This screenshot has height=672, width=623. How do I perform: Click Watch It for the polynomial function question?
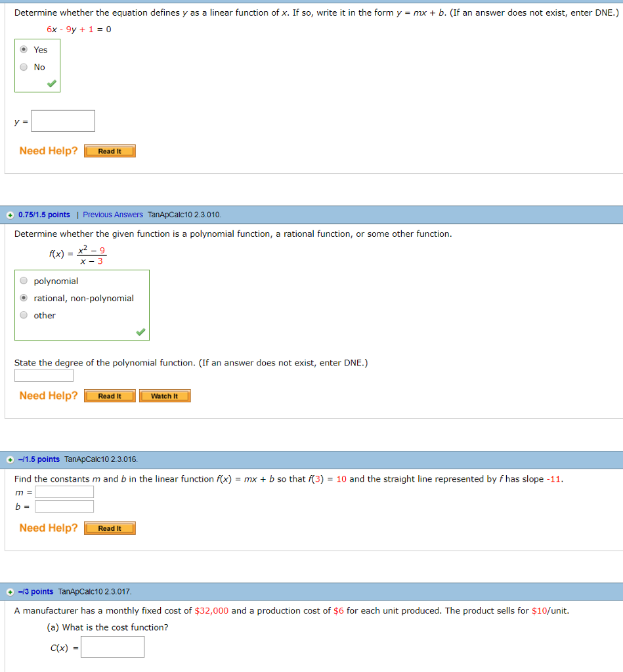point(165,396)
